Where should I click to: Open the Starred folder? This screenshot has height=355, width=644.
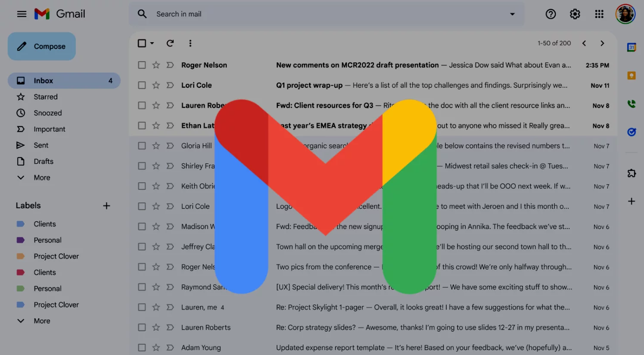coord(45,97)
